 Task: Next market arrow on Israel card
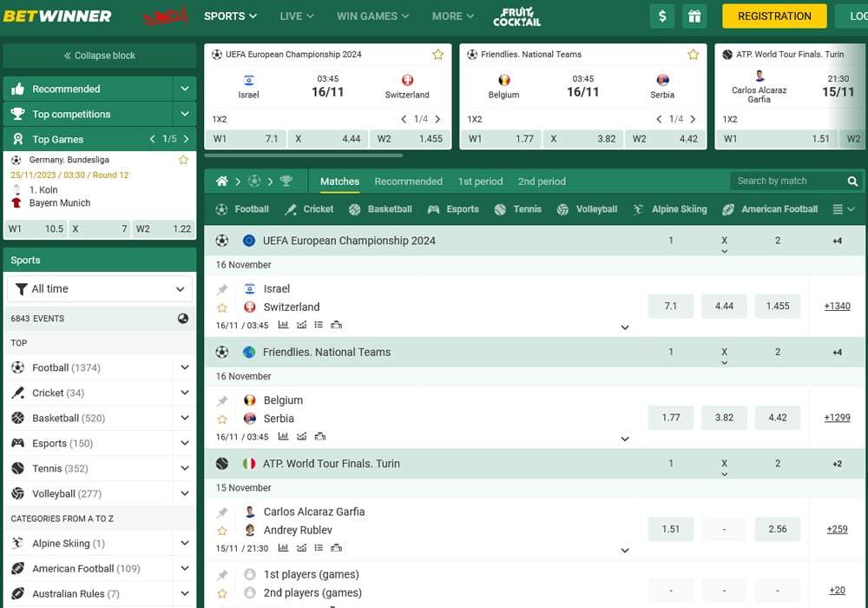tap(437, 119)
